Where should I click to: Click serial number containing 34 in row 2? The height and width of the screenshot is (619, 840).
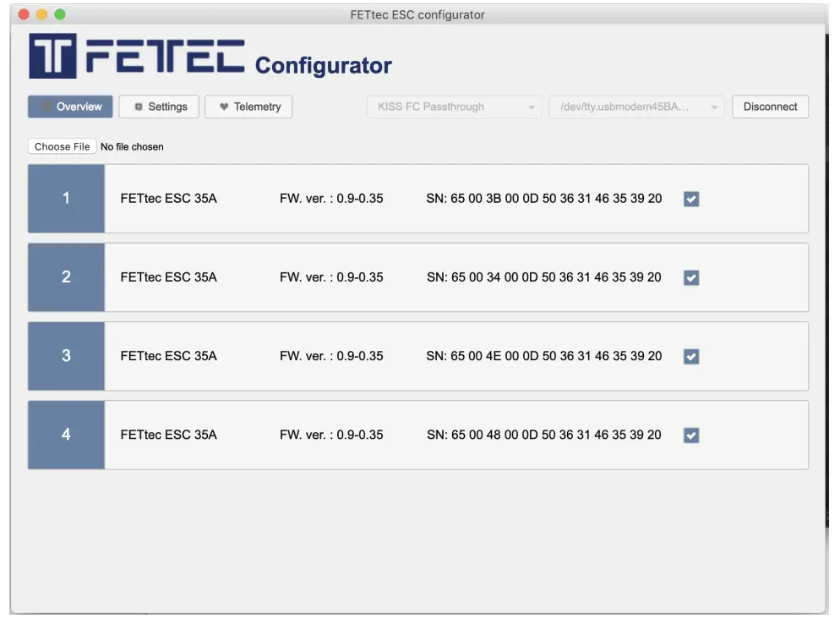tap(543, 277)
